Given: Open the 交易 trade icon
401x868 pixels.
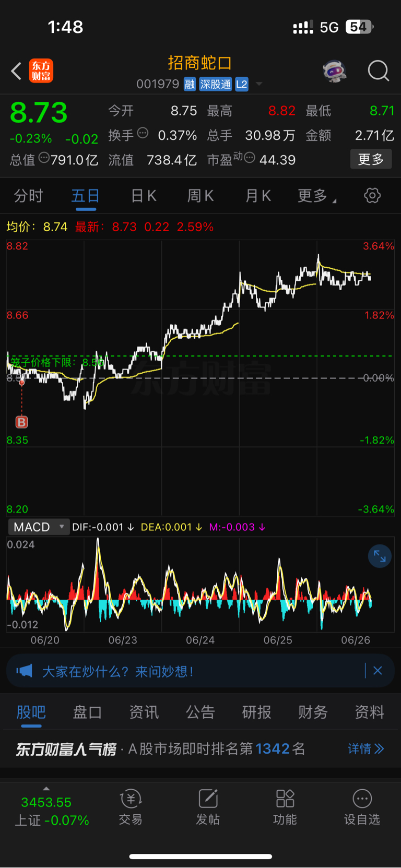Looking at the screenshot, I should 131,807.
